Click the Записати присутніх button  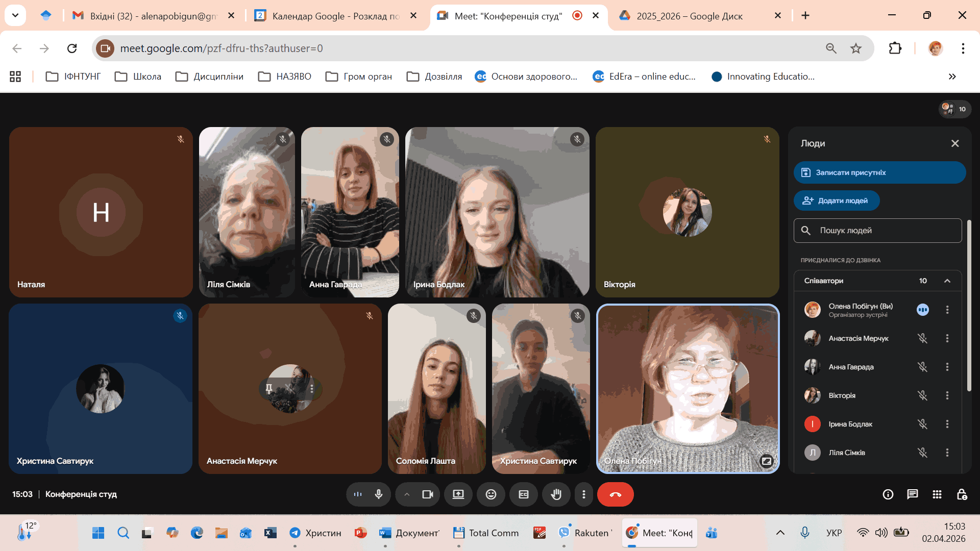879,172
